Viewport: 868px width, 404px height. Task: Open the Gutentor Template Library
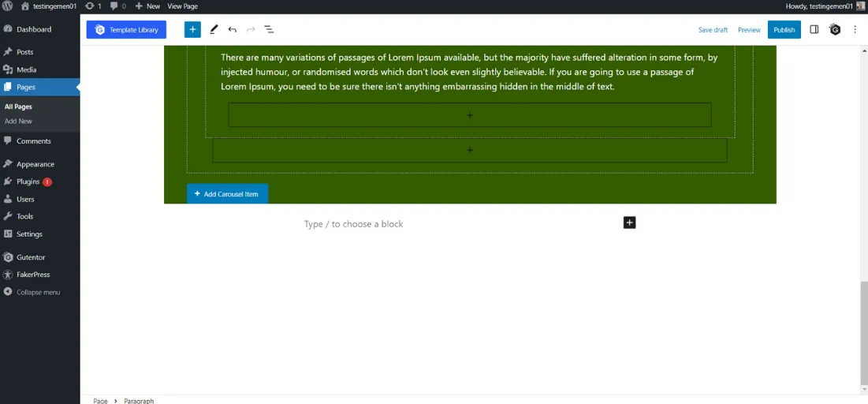[126, 30]
